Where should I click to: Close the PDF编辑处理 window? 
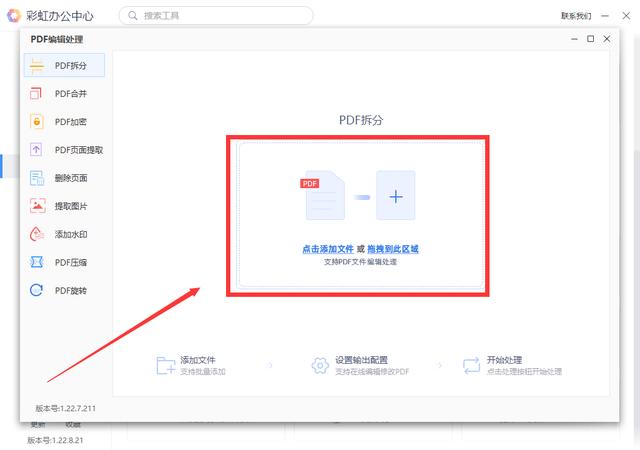tap(607, 39)
